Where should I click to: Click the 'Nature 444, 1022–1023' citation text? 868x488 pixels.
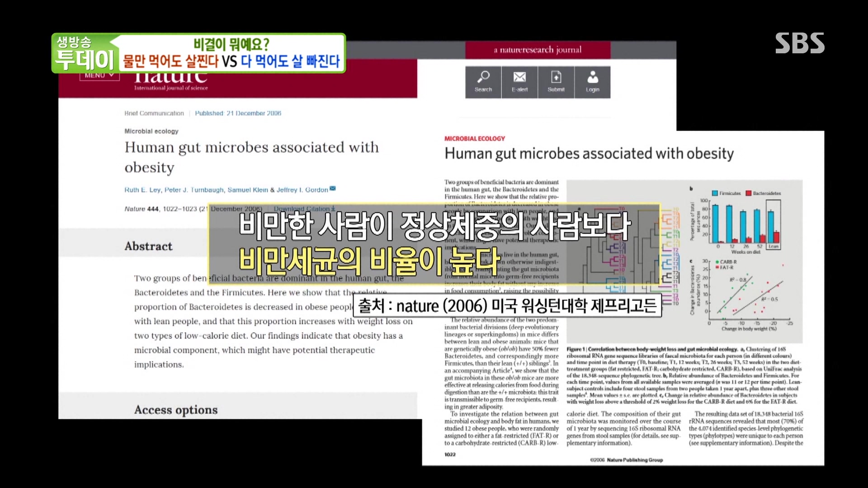tap(160, 209)
